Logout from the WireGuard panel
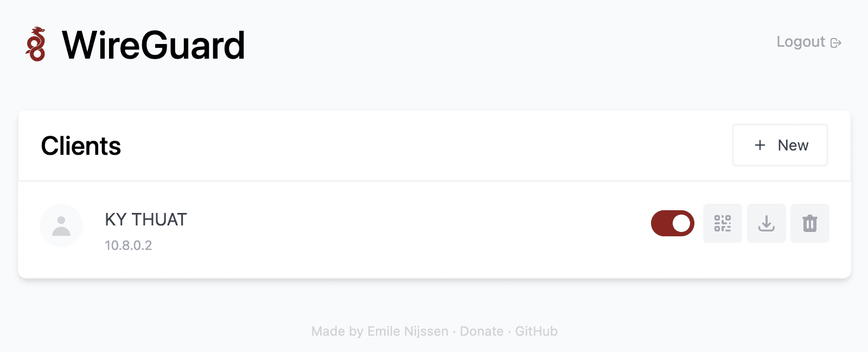This screenshot has height=352, width=868. 801,42
